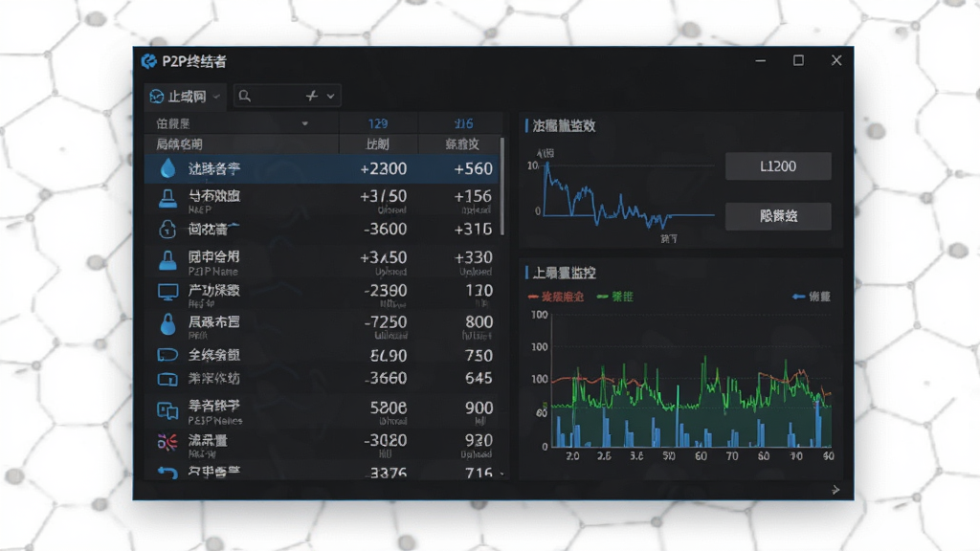Open the network mode dropdown at top left
Image resolution: width=980 pixels, height=551 pixels.
pyautogui.click(x=185, y=97)
